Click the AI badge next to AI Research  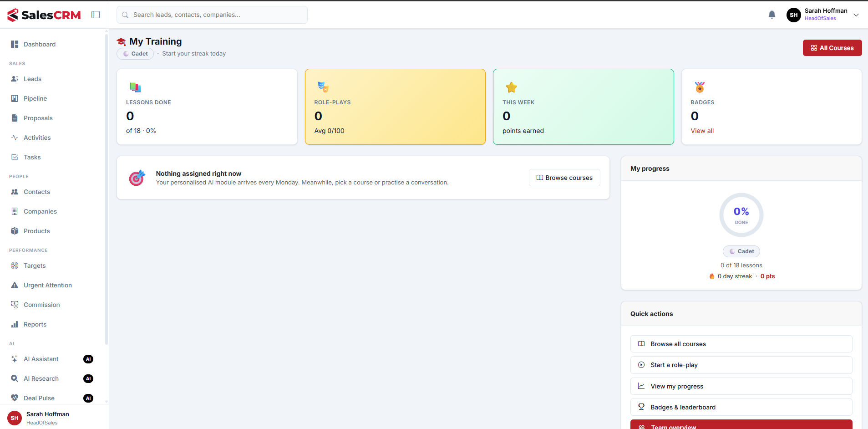click(x=88, y=378)
